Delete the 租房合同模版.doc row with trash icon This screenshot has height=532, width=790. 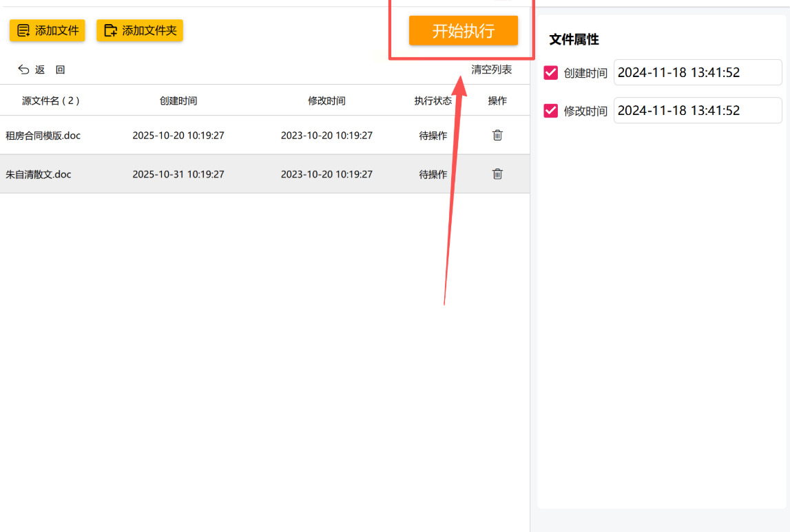[x=497, y=135]
